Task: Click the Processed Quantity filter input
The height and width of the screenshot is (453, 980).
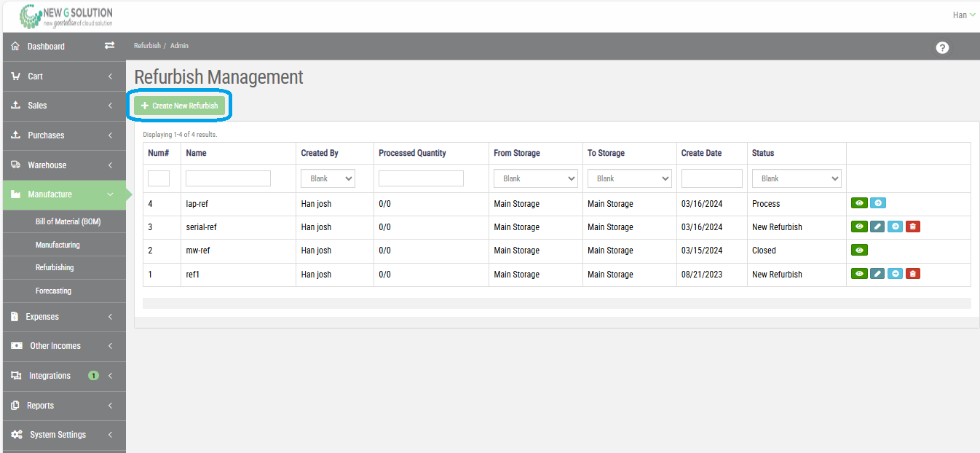Action: [421, 178]
